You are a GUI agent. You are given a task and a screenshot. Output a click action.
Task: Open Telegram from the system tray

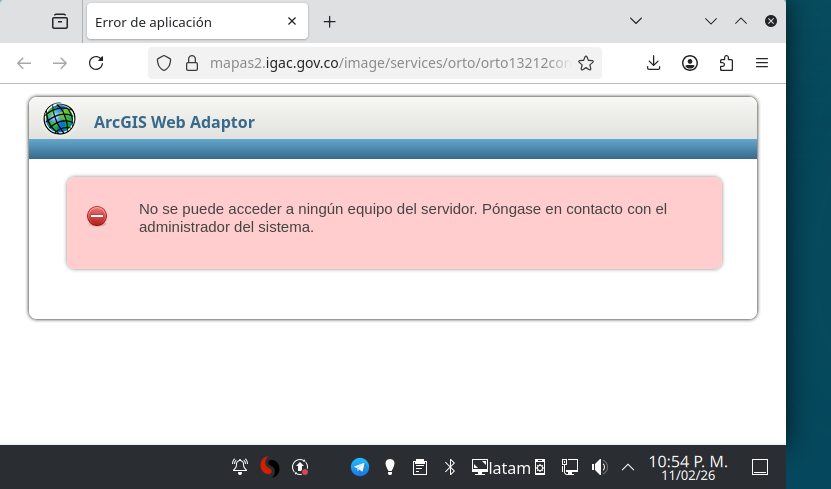click(360, 467)
